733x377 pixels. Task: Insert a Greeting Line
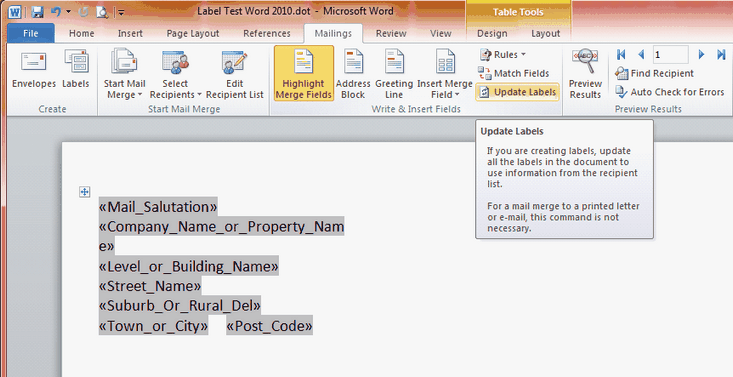click(394, 74)
